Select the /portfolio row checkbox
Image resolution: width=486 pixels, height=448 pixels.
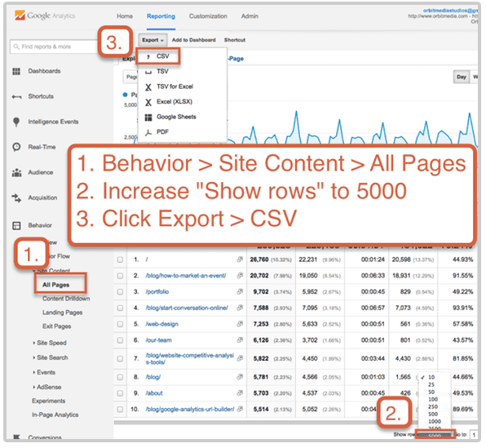click(120, 292)
